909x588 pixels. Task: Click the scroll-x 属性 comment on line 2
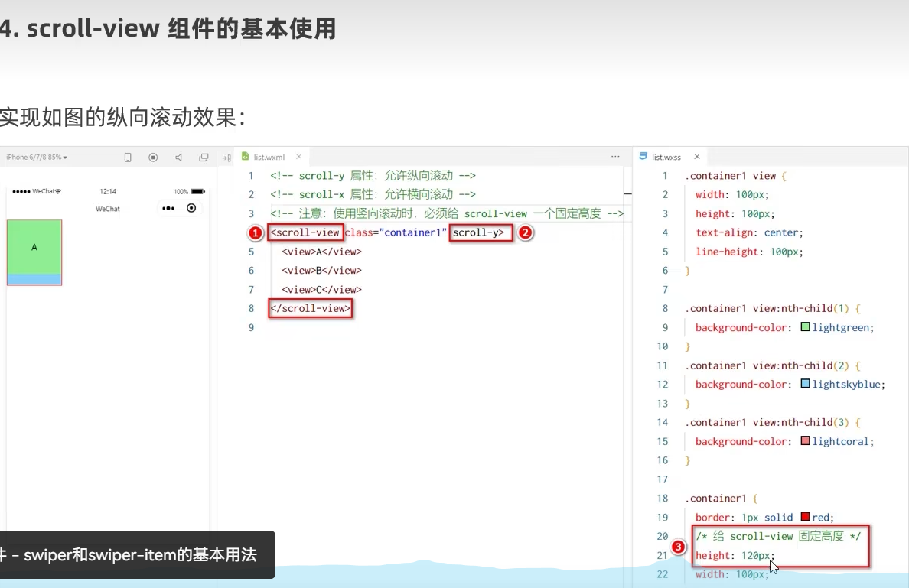click(x=373, y=194)
